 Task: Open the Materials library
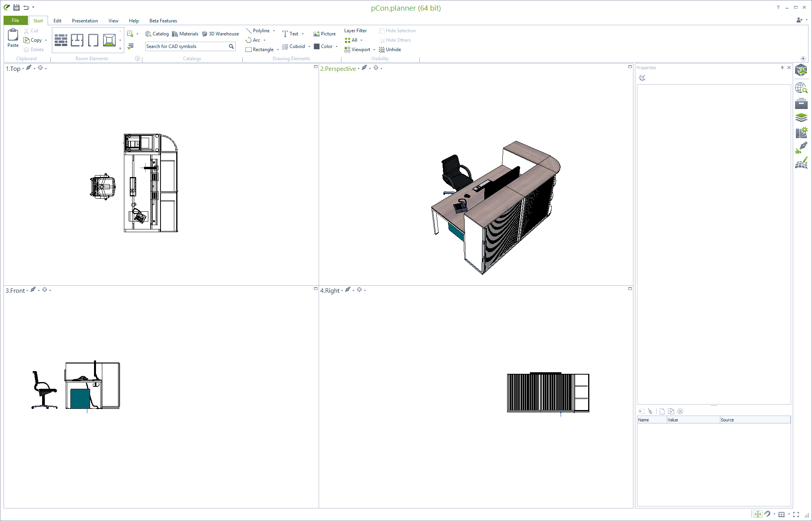(x=185, y=34)
